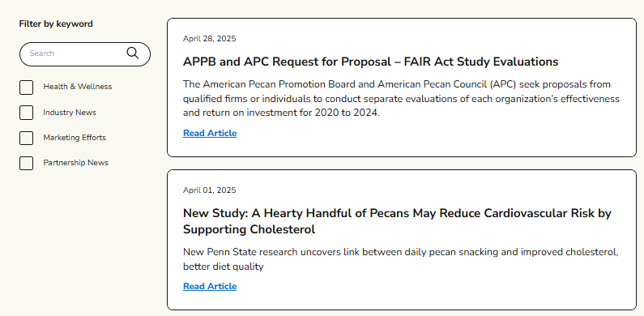Focus the keyword Search input field

click(x=84, y=53)
